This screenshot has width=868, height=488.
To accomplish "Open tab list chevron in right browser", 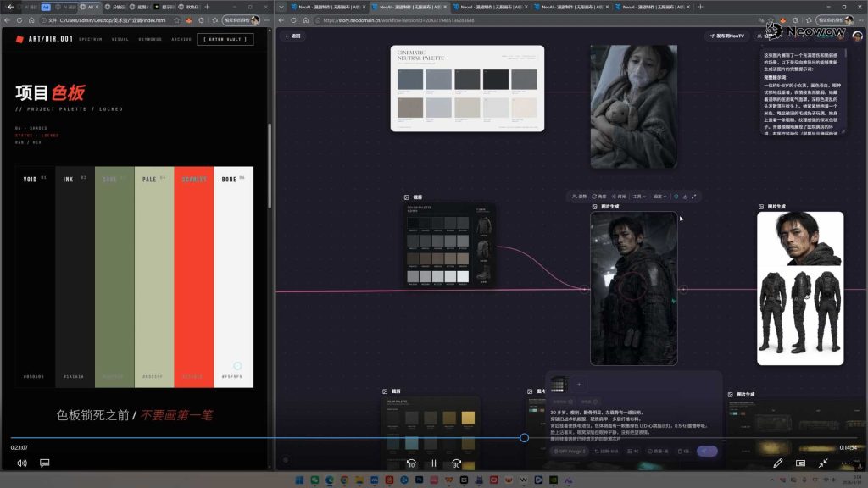I will click(x=281, y=7).
